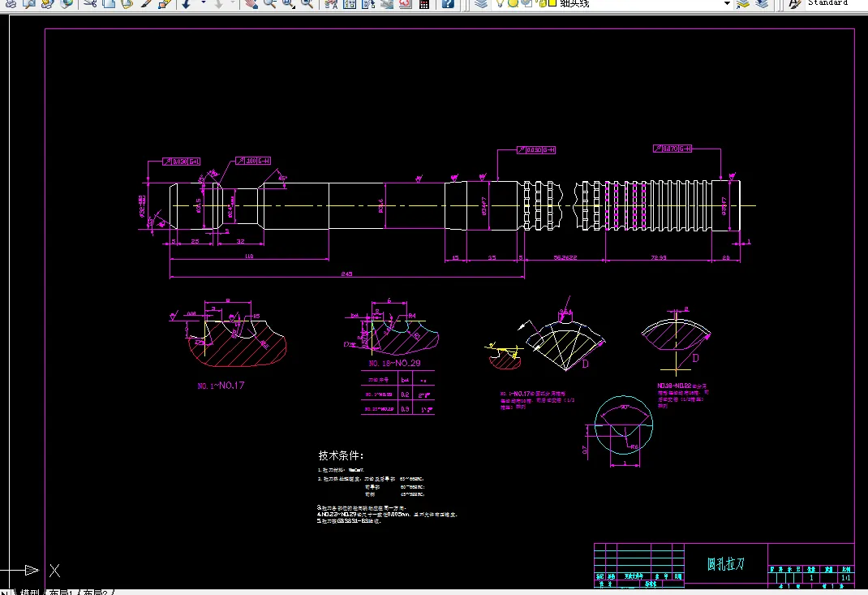Click the Publish icon

point(47,3)
